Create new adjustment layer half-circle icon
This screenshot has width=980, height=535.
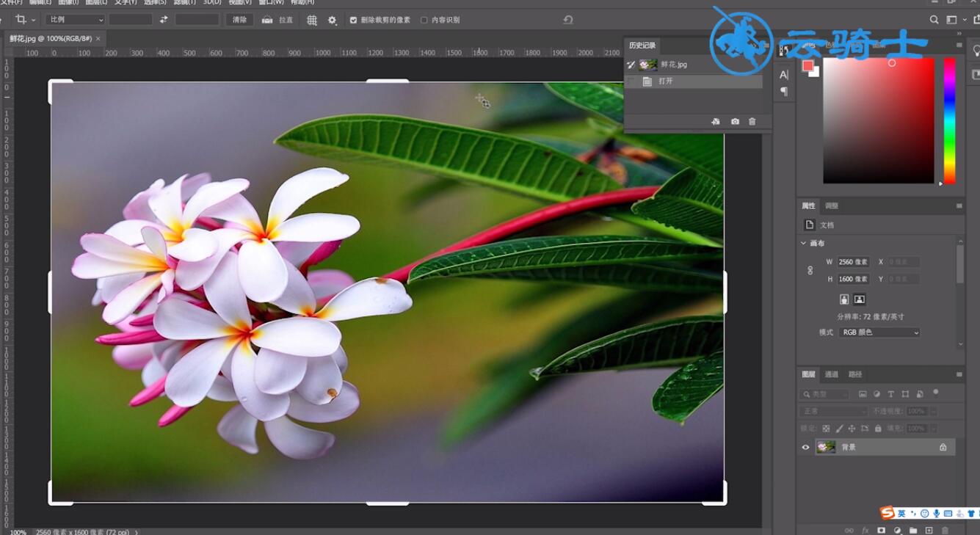point(897,530)
